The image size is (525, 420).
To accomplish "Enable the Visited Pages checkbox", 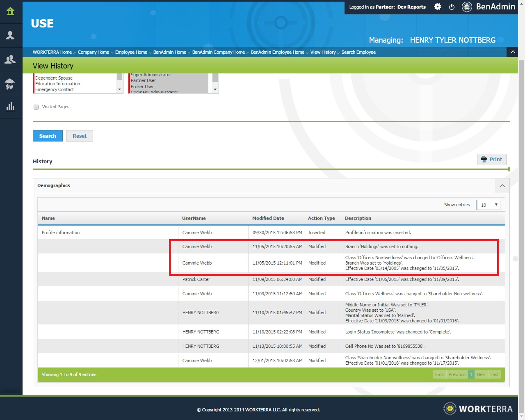I will click(x=36, y=107).
